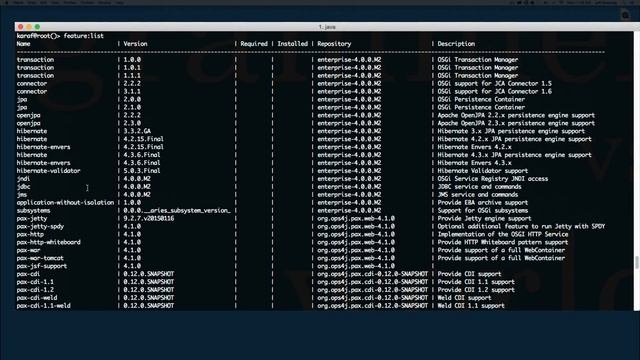The height and width of the screenshot is (360, 640).
Task: Click the green zoom window button
Action: tap(38, 27)
